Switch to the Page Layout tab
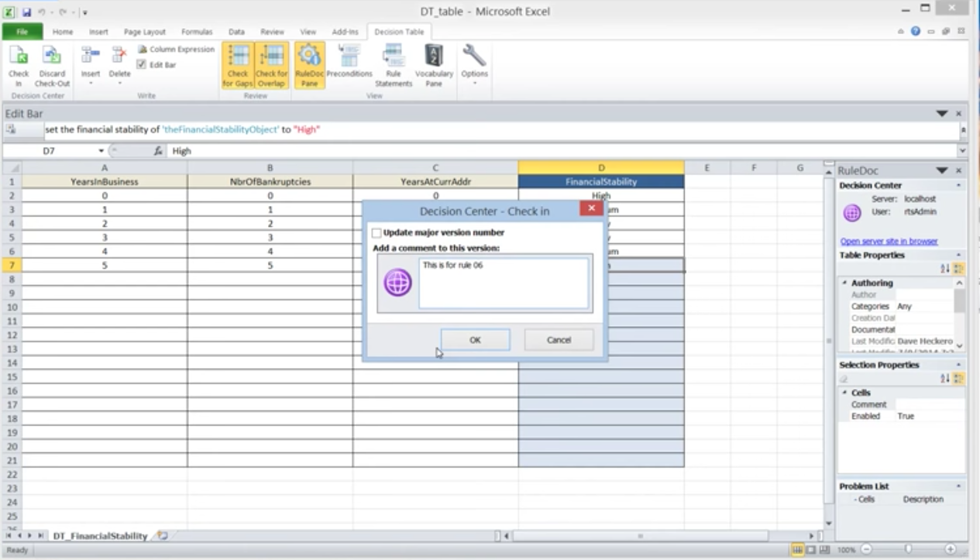This screenshot has height=560, width=980. click(x=145, y=32)
